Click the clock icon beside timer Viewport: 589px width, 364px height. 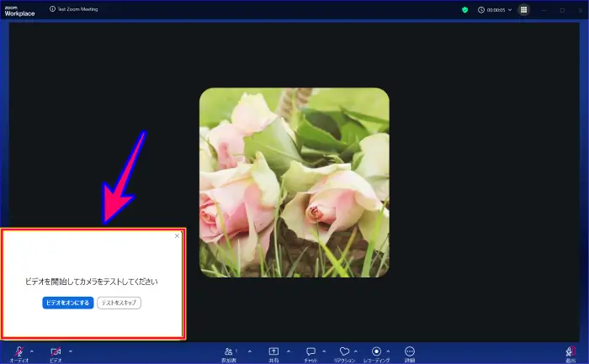[x=481, y=10]
